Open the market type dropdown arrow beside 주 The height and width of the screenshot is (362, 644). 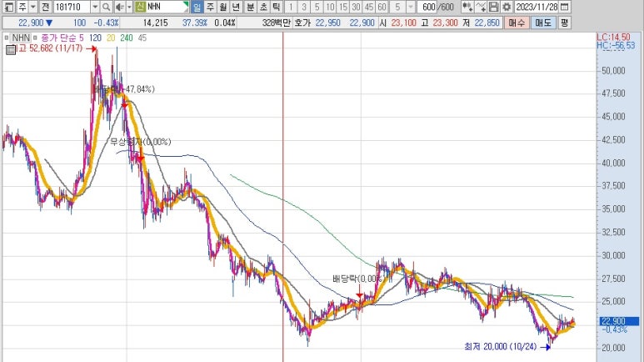(32, 7)
